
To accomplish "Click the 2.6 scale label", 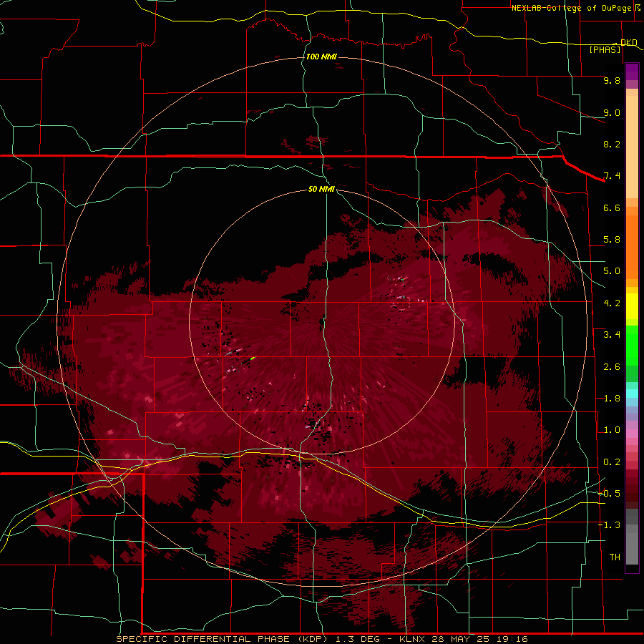I will pyautogui.click(x=612, y=367).
